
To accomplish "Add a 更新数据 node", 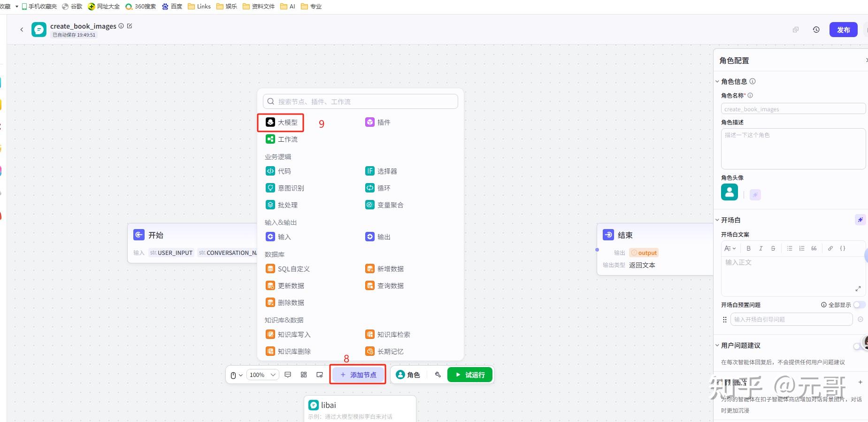I will click(284, 286).
